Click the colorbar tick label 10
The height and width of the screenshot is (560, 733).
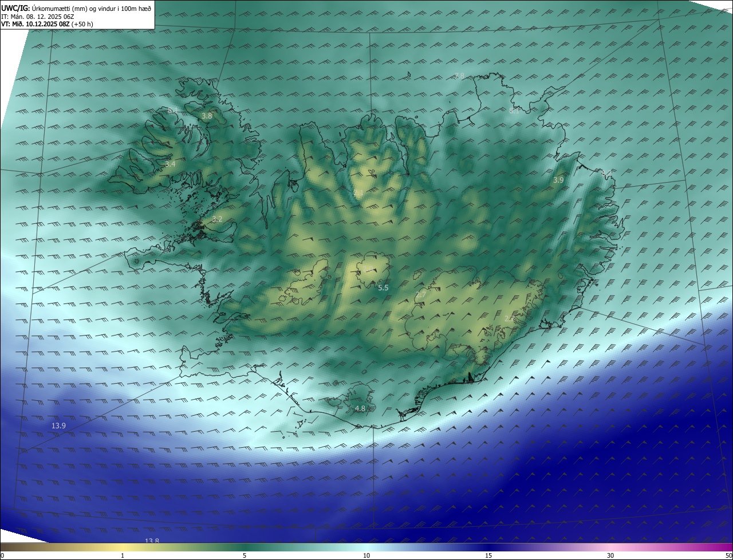(366, 555)
